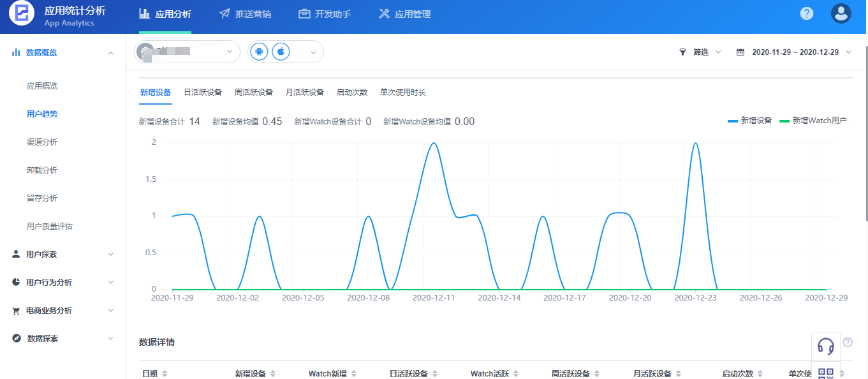Expand the 数据探索 sidebar section
This screenshot has height=379, width=868.
[x=111, y=338]
